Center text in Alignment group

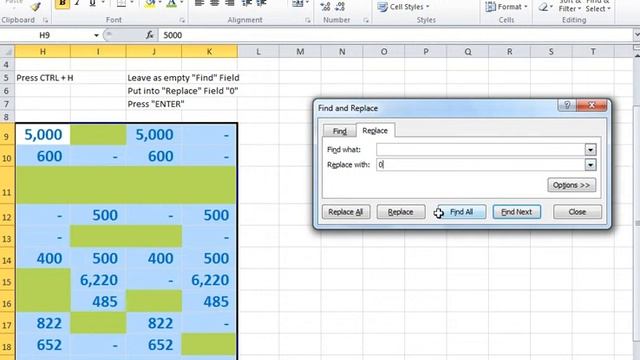[x=214, y=4]
